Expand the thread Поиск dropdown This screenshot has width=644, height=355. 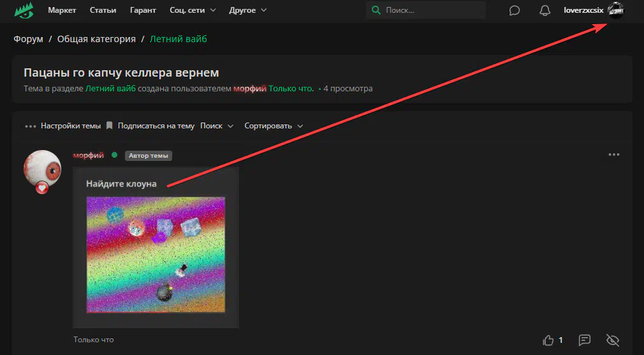(x=217, y=126)
